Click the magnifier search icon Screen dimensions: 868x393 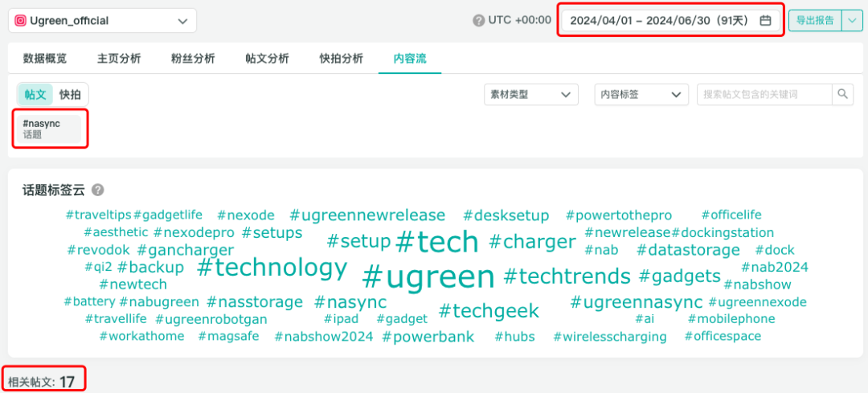click(842, 95)
